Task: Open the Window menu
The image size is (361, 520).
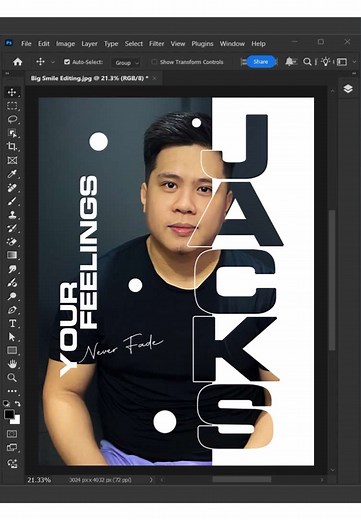Action: [232, 44]
